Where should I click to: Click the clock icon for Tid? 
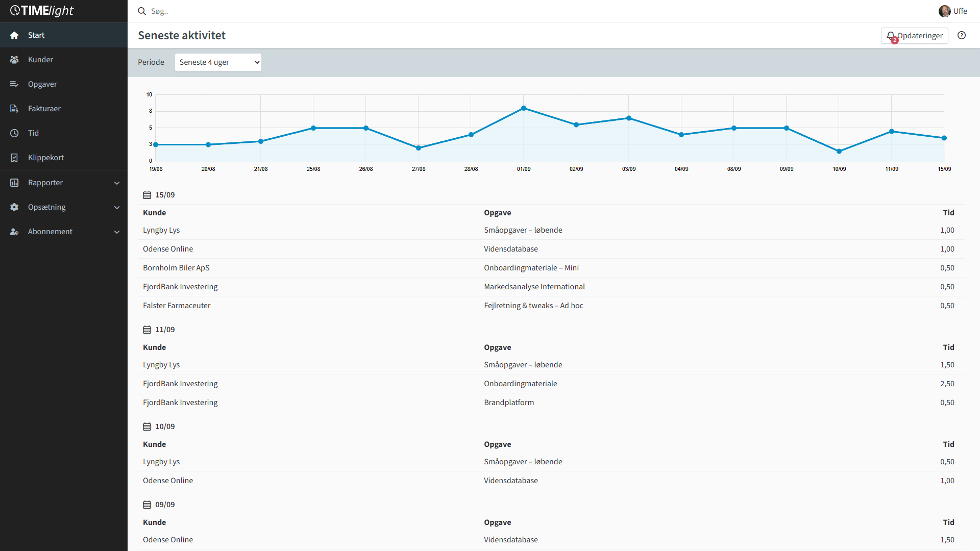tap(14, 133)
